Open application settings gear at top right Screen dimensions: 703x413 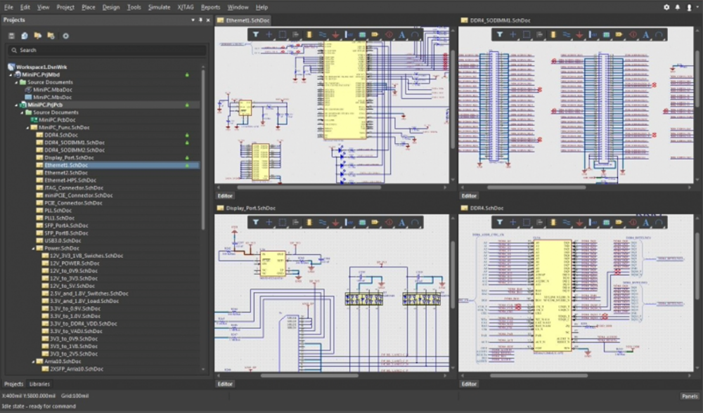pyautogui.click(x=666, y=7)
